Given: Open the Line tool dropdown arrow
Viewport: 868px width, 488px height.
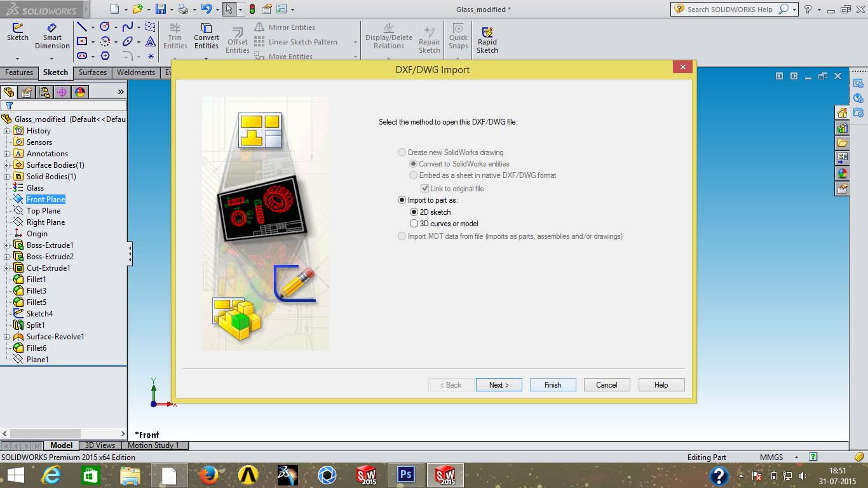Looking at the screenshot, I should (93, 27).
